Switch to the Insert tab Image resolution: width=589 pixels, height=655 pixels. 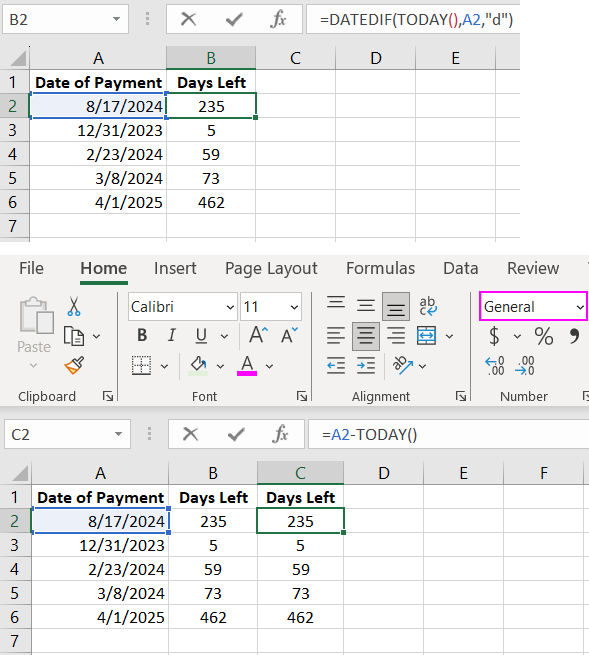pos(175,268)
